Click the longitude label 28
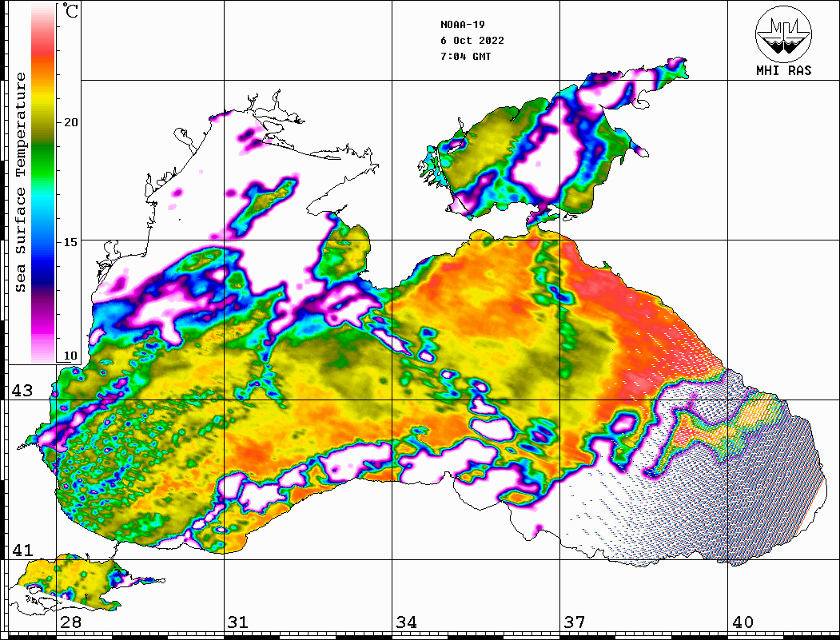 click(70, 622)
